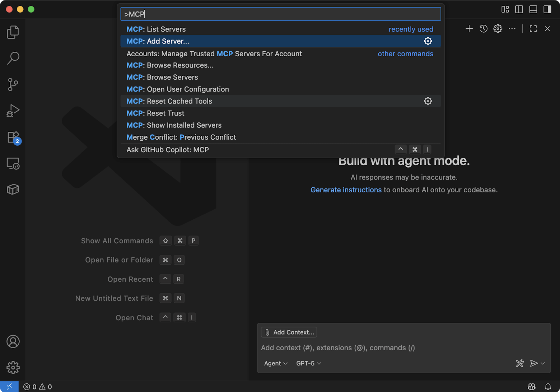This screenshot has width=560, height=392.
Task: Select MCP: Show Installed Servers
Action: click(281, 125)
